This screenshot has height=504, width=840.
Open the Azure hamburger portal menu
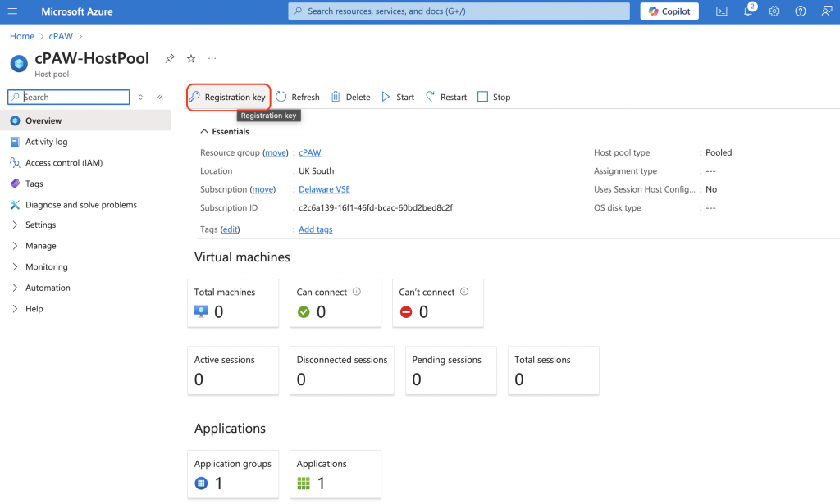[12, 11]
